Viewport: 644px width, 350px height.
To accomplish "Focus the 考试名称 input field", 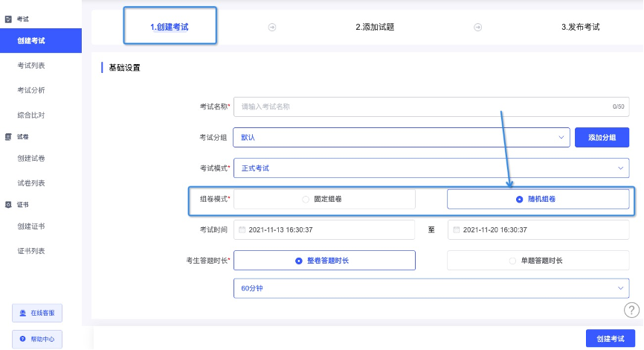I will [431, 106].
